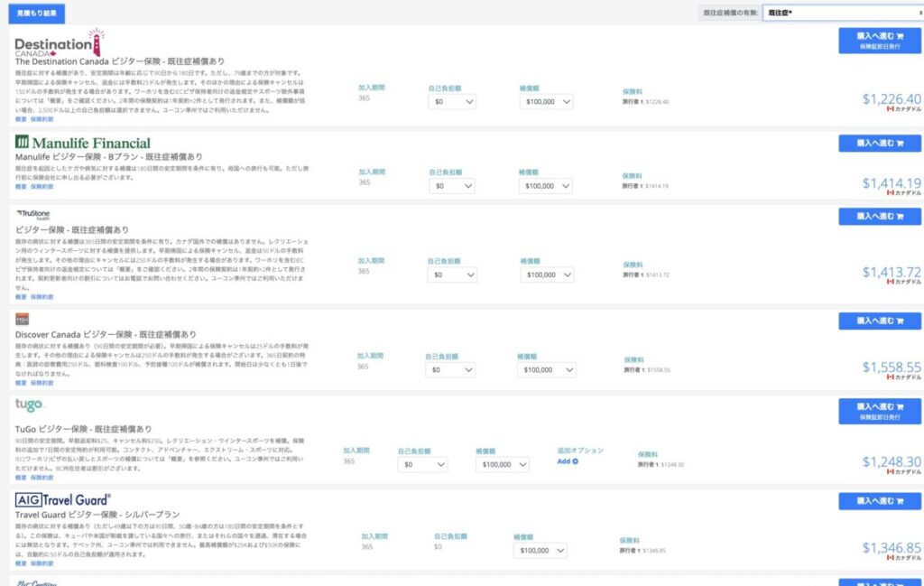
Task: Proceed to purchase the Discover Canada plan
Action: coord(880,321)
